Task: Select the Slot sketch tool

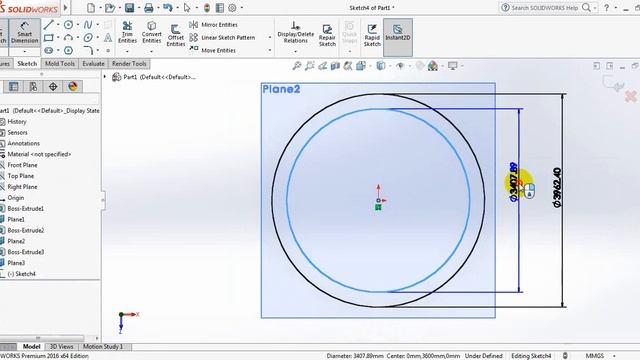Action: pos(49,50)
